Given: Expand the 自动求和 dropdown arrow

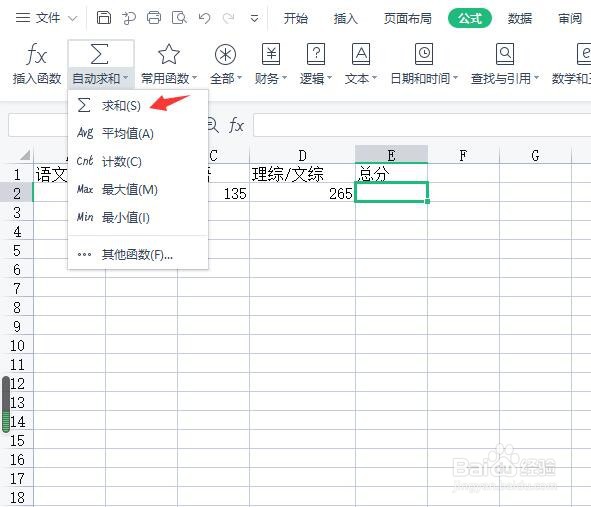Looking at the screenshot, I should pyautogui.click(x=126, y=78).
